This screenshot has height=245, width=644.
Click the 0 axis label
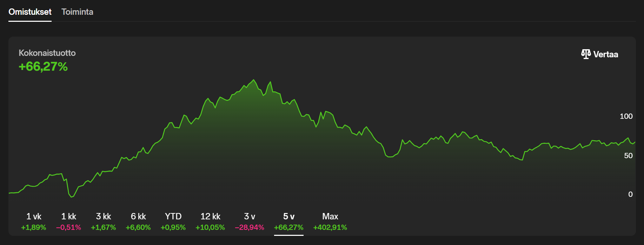630,194
